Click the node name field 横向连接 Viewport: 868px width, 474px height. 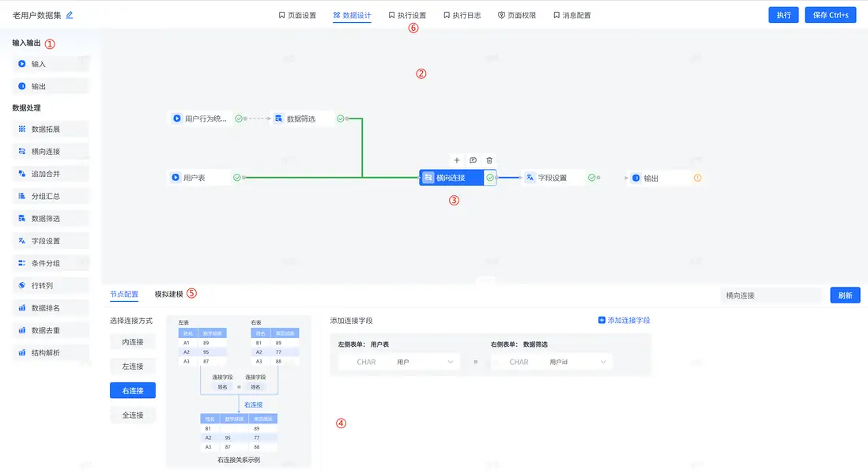click(x=771, y=295)
